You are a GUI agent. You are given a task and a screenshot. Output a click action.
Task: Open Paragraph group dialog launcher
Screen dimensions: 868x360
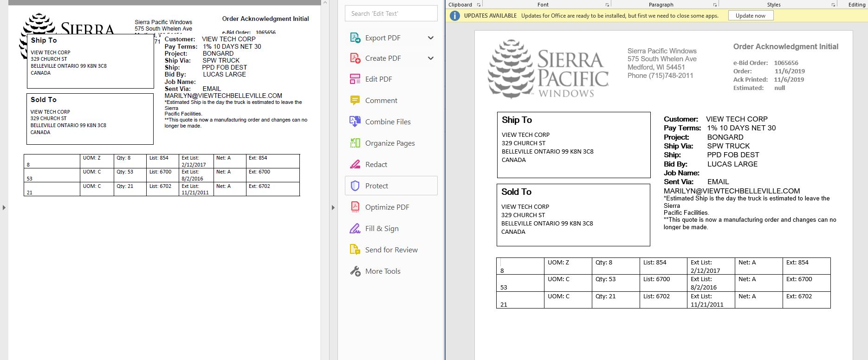[715, 5]
